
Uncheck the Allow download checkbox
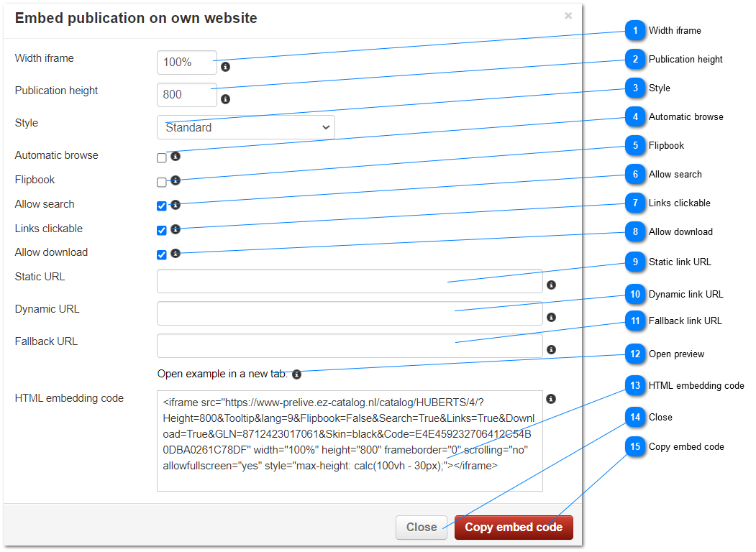(x=162, y=255)
